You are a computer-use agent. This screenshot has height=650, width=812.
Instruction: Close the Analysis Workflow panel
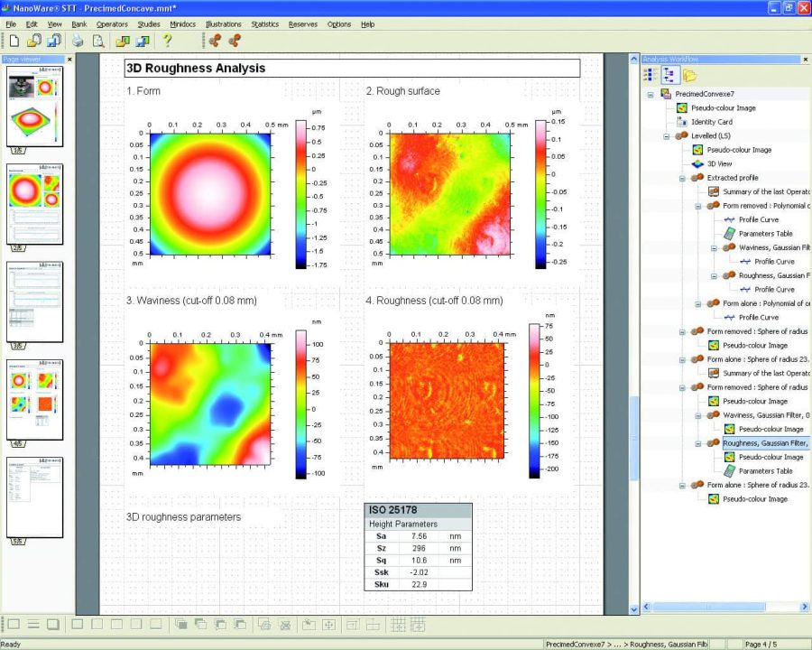(805, 60)
